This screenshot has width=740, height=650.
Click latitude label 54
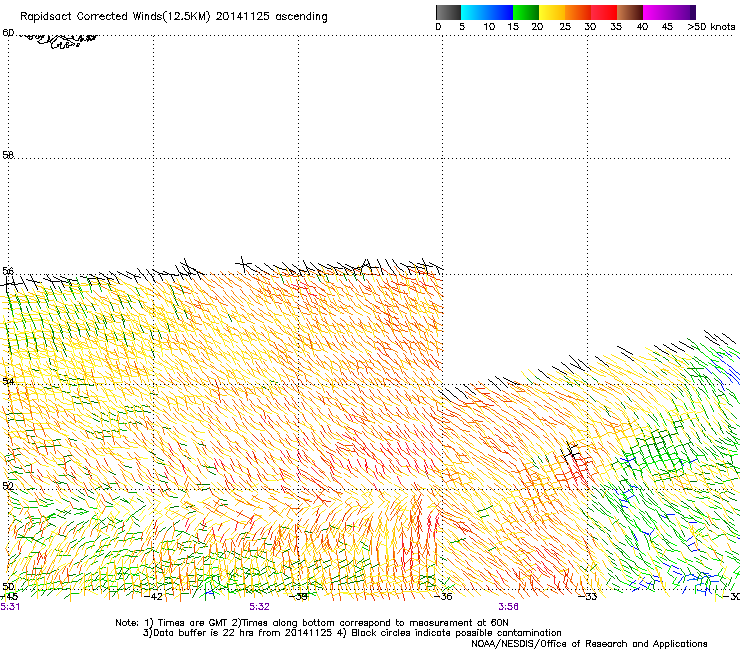click(x=8, y=381)
